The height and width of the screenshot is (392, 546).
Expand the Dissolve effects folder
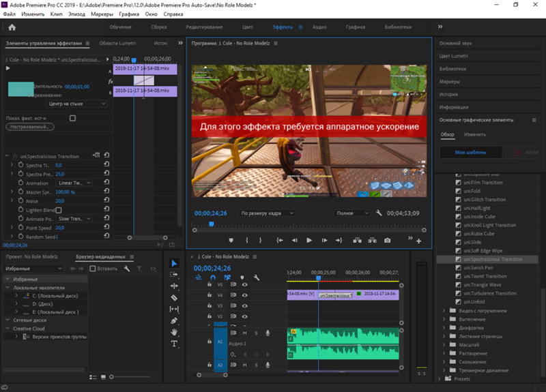pos(444,353)
